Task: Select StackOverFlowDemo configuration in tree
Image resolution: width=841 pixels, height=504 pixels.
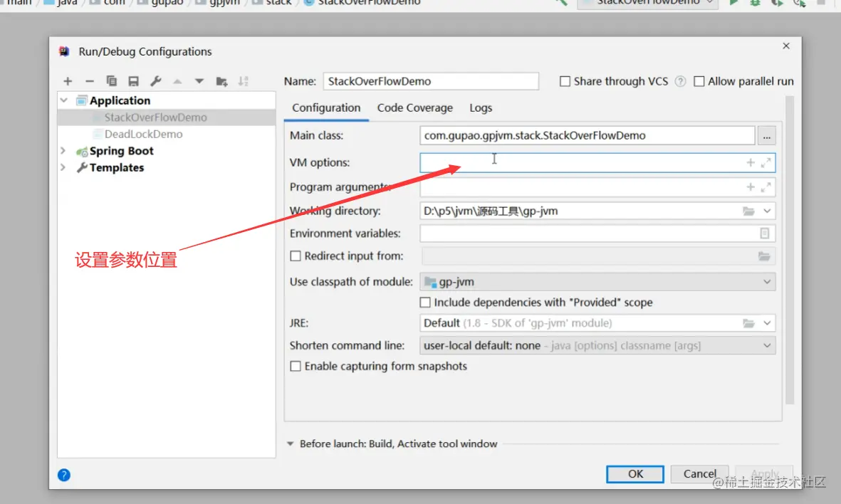Action: tap(155, 117)
